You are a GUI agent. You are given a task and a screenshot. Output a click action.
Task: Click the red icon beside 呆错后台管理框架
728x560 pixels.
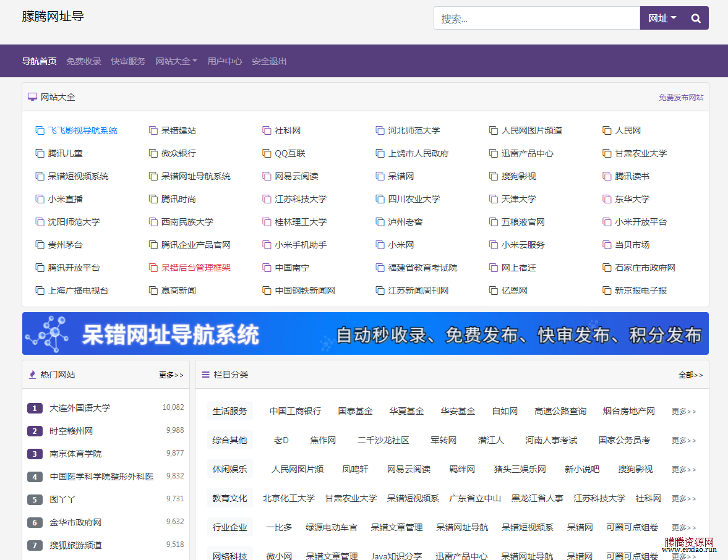[x=153, y=268]
